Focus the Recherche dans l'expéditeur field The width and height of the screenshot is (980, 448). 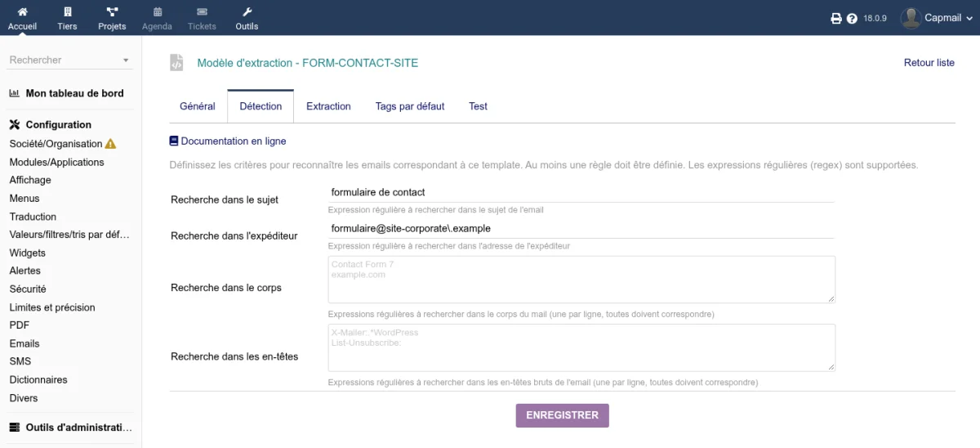point(581,229)
